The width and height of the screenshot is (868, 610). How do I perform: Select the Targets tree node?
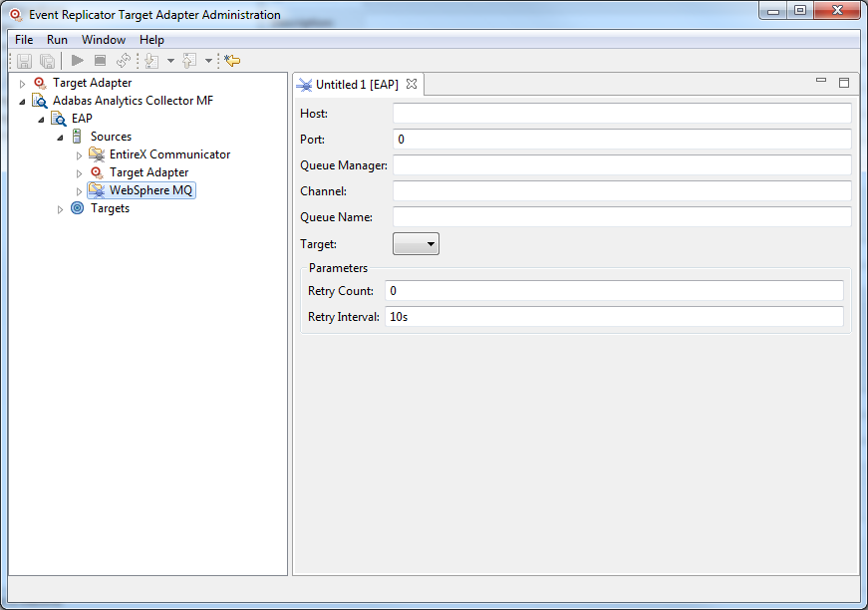tap(110, 208)
